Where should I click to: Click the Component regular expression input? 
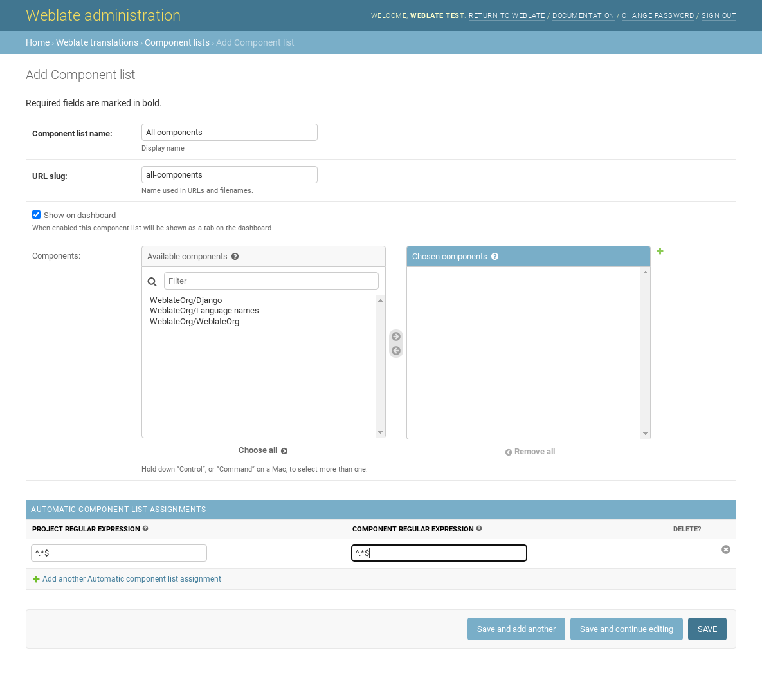tap(439, 553)
